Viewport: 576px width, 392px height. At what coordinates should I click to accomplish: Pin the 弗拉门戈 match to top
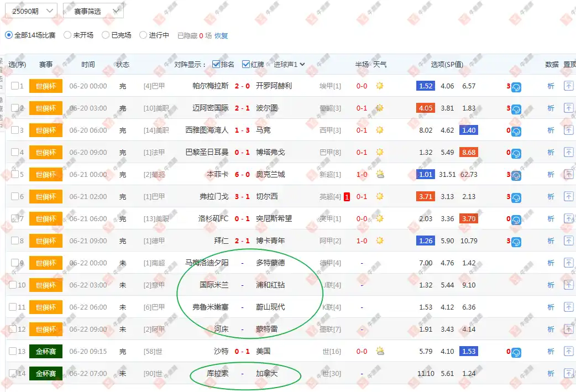[568, 196]
